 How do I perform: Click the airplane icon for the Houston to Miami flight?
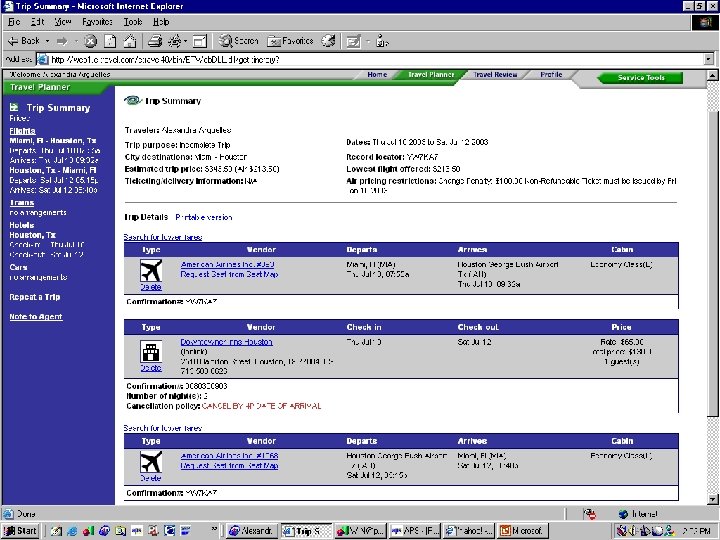[x=151, y=462]
